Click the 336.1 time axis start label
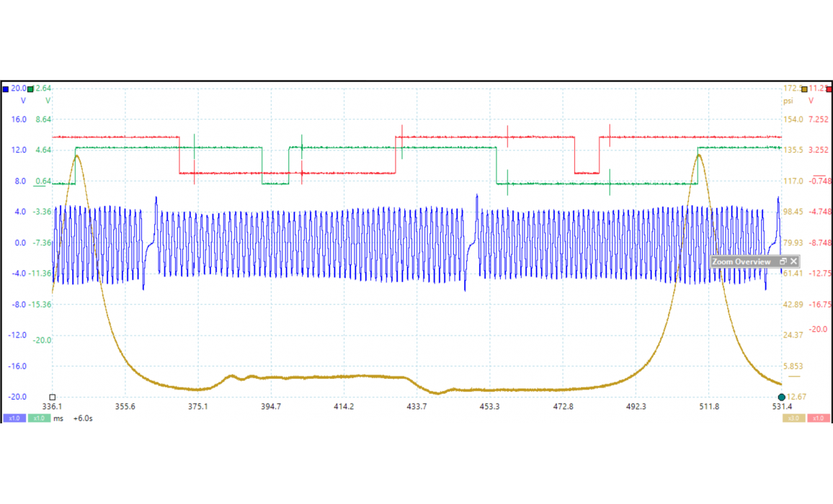 click(x=52, y=407)
